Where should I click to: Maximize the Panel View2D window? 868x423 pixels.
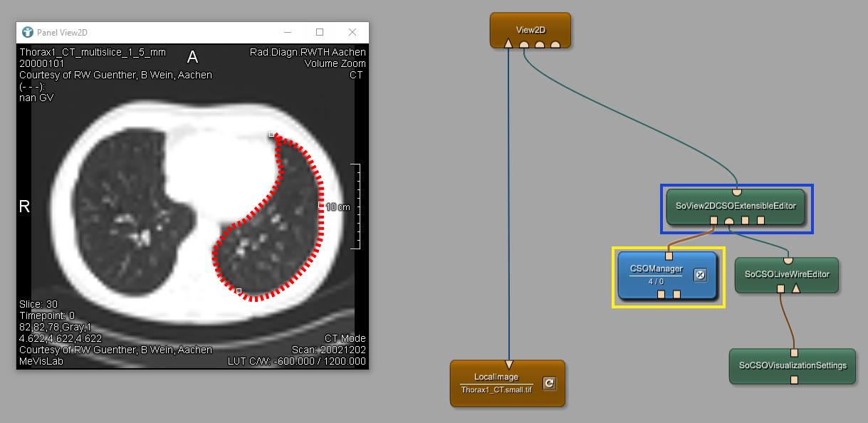pos(320,32)
